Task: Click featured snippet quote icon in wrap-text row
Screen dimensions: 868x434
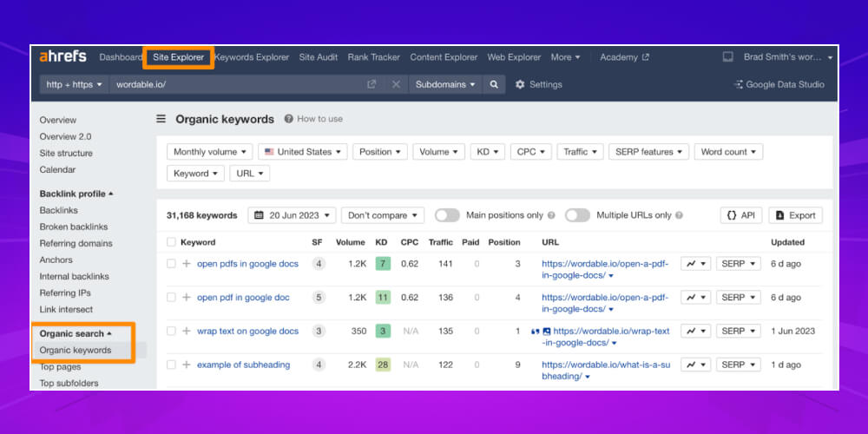Action: coord(535,331)
